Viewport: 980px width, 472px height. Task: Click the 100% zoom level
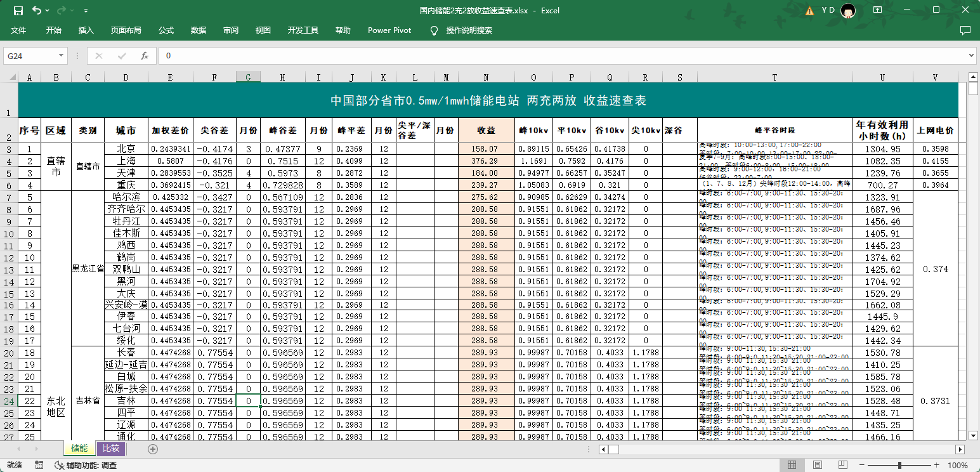(957, 465)
